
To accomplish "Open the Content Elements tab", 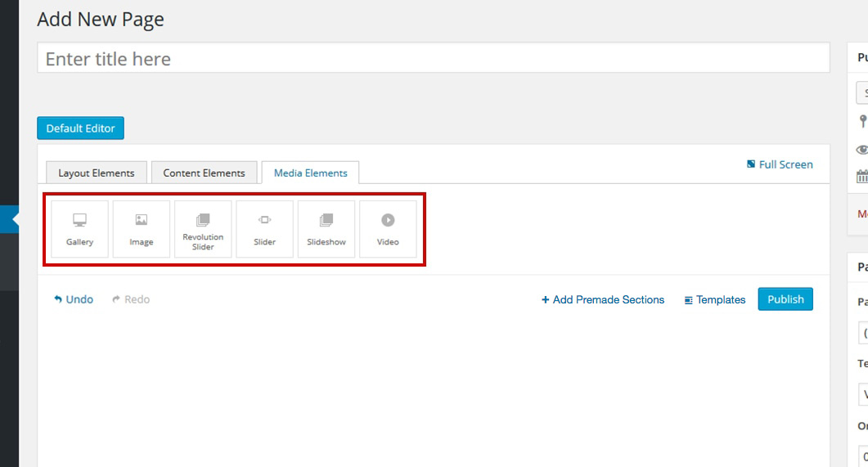I will pyautogui.click(x=204, y=173).
